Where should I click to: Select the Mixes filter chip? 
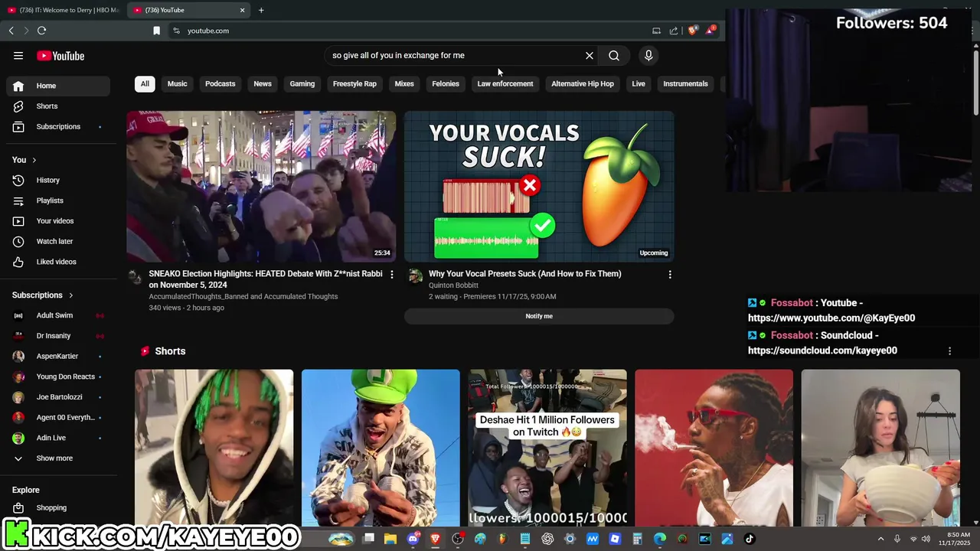point(404,83)
